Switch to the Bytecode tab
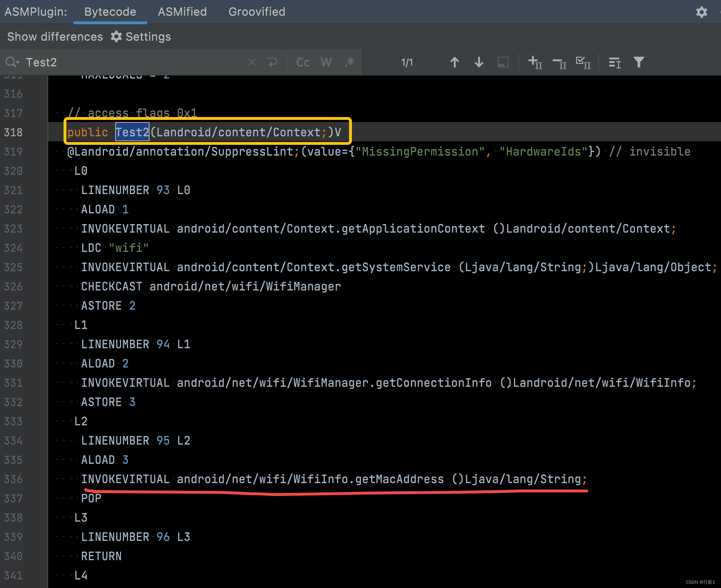 tap(110, 12)
